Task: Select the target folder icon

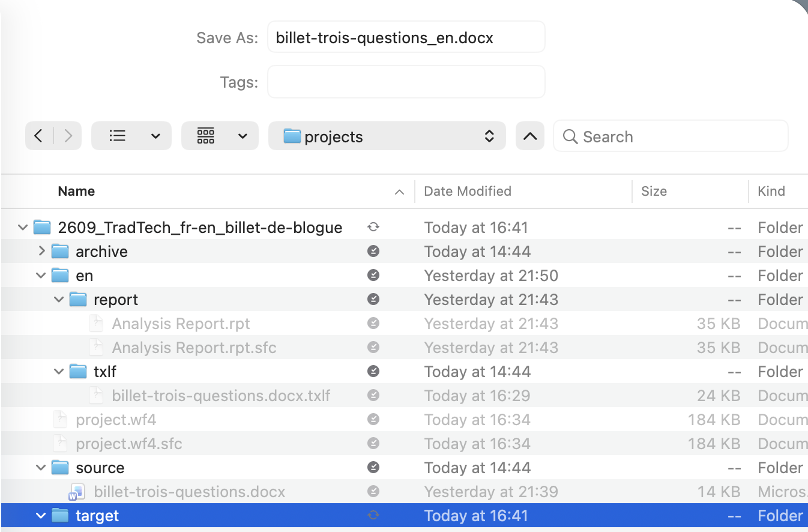Action: pos(60,515)
